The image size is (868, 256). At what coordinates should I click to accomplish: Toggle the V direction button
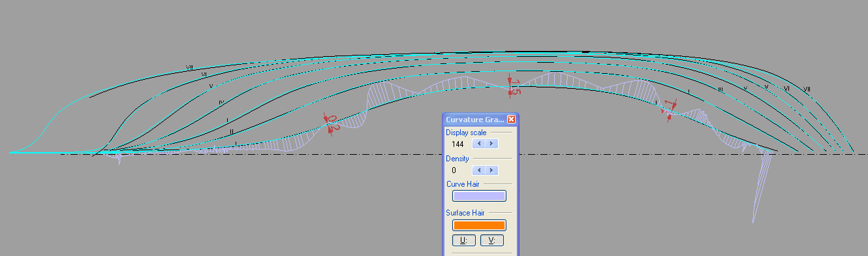[x=492, y=240]
